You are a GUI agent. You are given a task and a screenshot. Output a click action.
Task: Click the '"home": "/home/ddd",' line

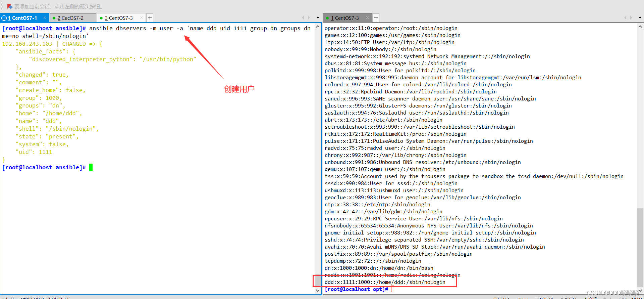[49, 113]
